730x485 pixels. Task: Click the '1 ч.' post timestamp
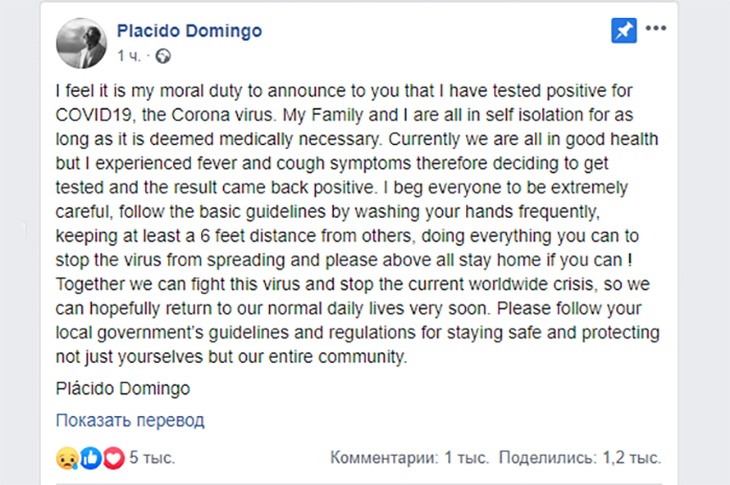(131, 55)
